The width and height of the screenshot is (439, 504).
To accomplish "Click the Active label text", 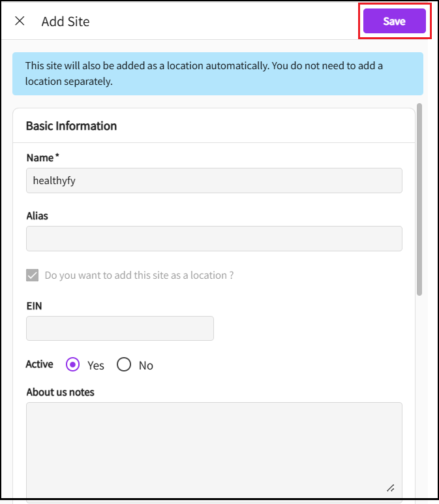I will pyautogui.click(x=39, y=364).
